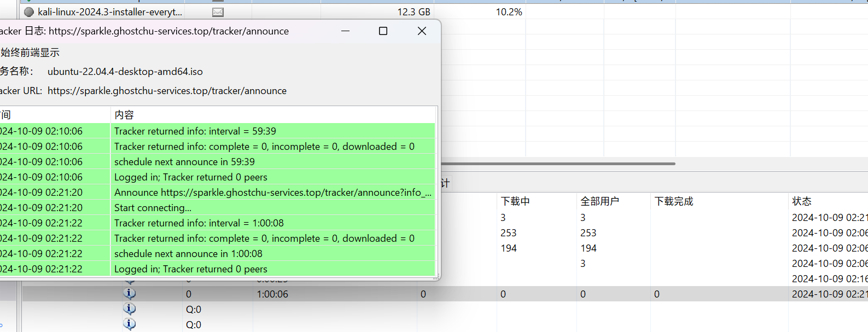868x332 pixels.
Task: Click the 下载完成 column header
Action: point(674,201)
